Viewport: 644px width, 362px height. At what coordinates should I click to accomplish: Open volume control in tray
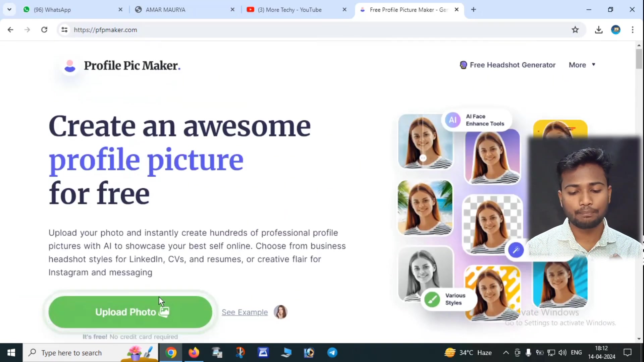[x=562, y=353]
